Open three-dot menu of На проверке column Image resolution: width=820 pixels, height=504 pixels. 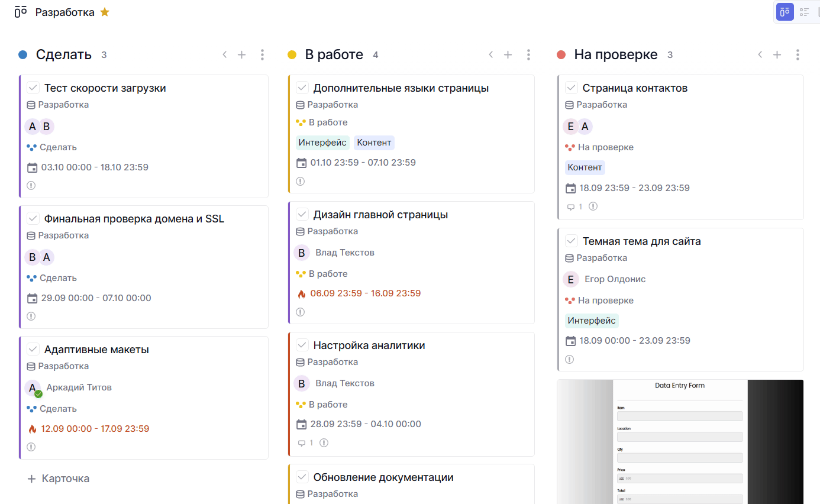798,55
